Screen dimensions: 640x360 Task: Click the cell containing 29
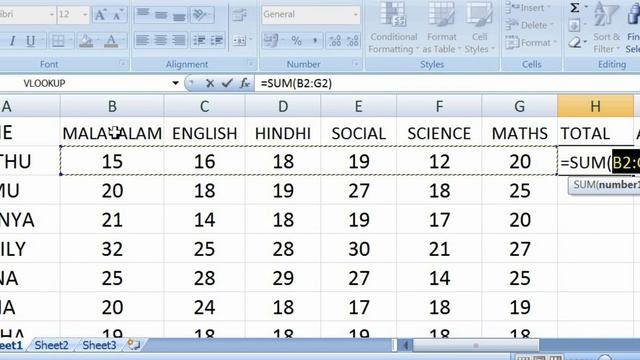point(283,278)
